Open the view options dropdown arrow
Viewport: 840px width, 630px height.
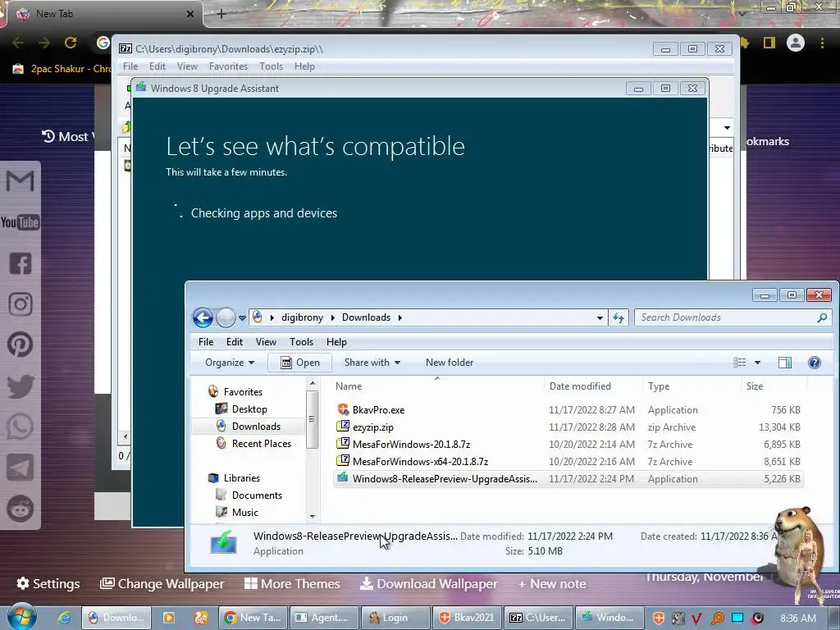coord(757,363)
